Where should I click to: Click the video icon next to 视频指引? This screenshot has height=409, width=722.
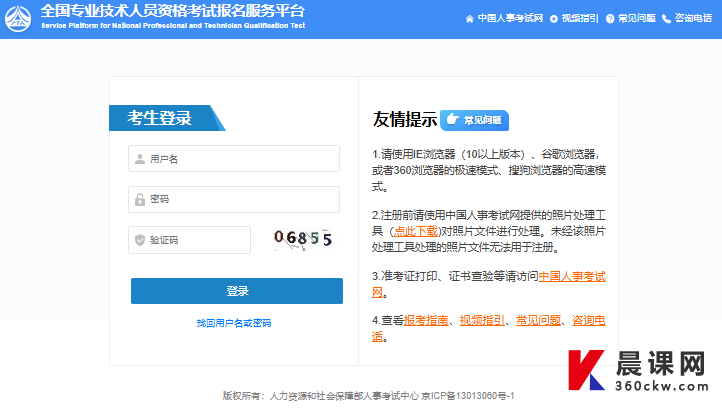pos(554,18)
